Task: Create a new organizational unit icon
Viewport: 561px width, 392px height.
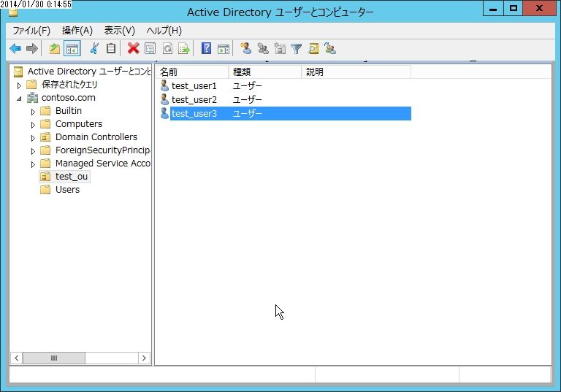Action: click(280, 48)
